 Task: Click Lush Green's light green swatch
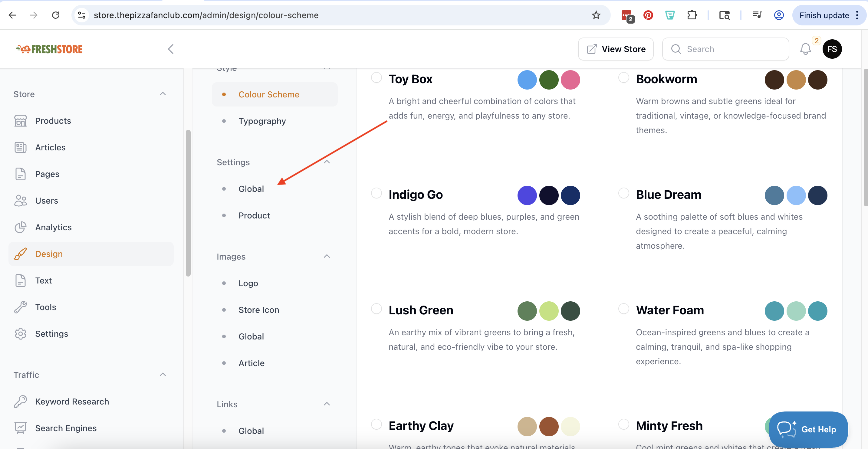[x=549, y=311]
